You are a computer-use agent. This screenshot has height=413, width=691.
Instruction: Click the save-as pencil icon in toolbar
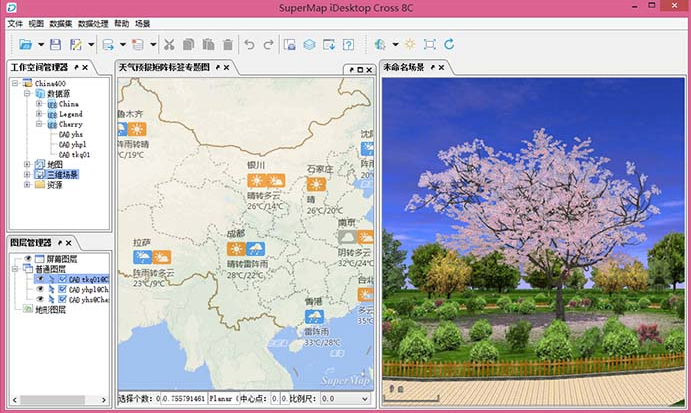point(76,44)
